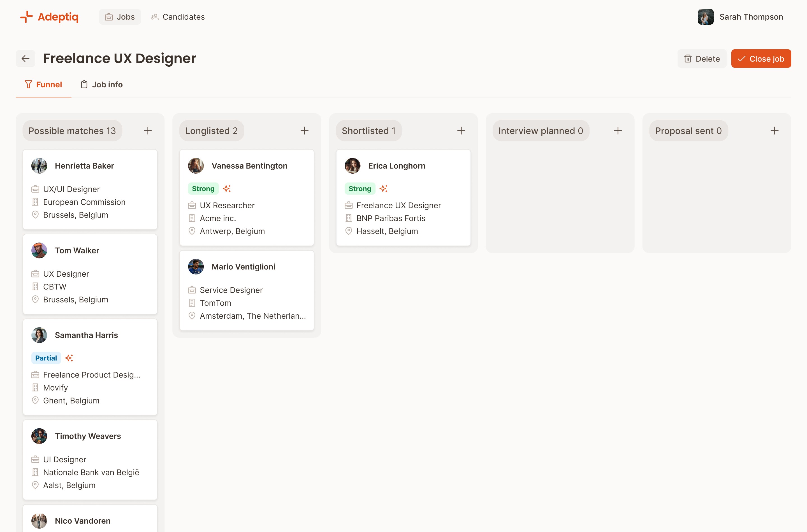
Task: Click the trash icon inside the Delete button
Action: (x=688, y=58)
